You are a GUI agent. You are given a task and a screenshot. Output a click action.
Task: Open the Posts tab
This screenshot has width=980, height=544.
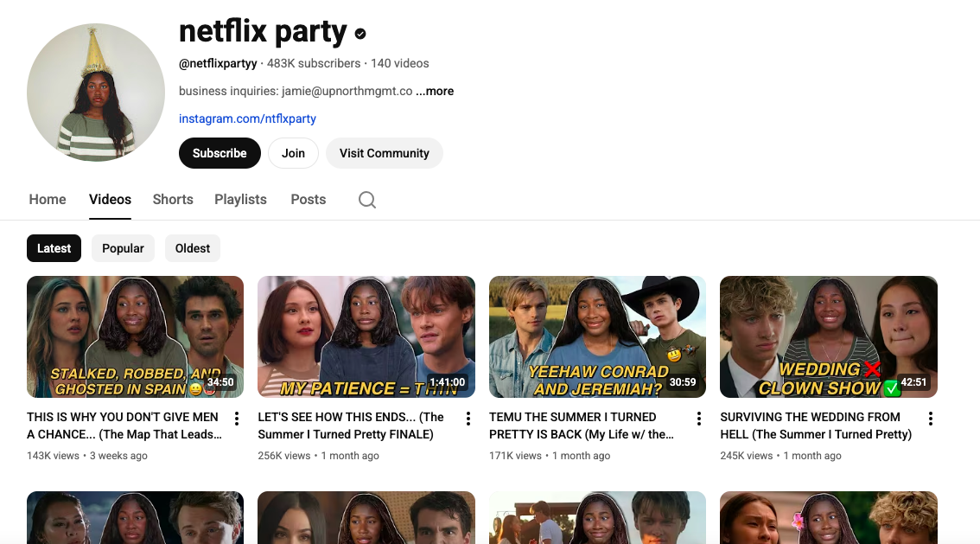(308, 199)
